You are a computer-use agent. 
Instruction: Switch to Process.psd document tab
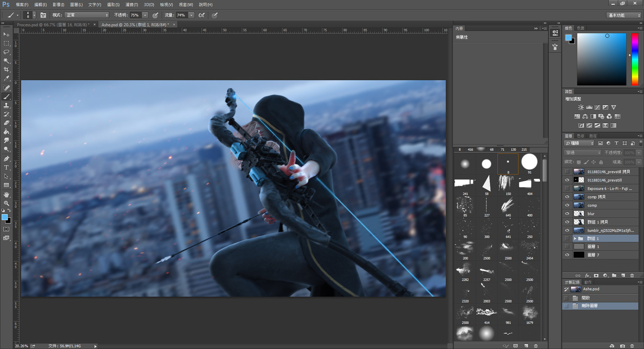[x=53, y=25]
